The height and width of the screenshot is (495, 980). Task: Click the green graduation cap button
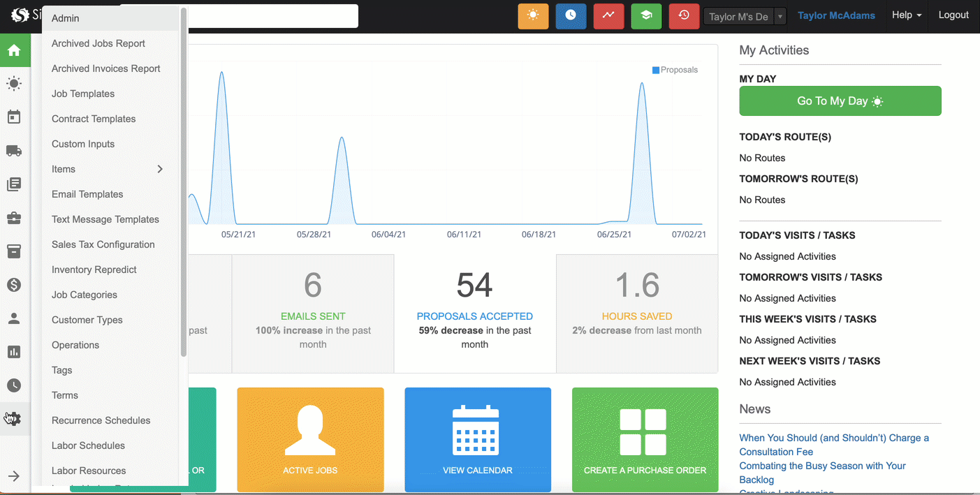[x=646, y=16]
